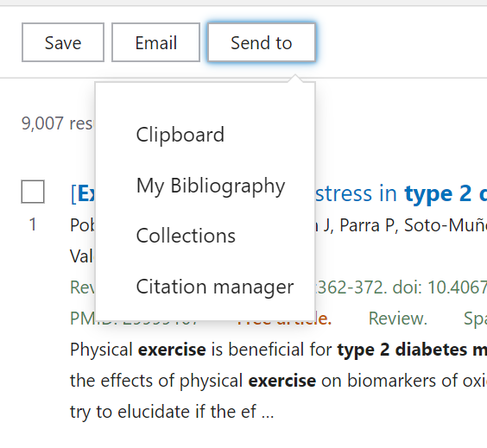Image resolution: width=487 pixels, height=448 pixels.
Task: Send results to Collections
Action: click(x=186, y=236)
